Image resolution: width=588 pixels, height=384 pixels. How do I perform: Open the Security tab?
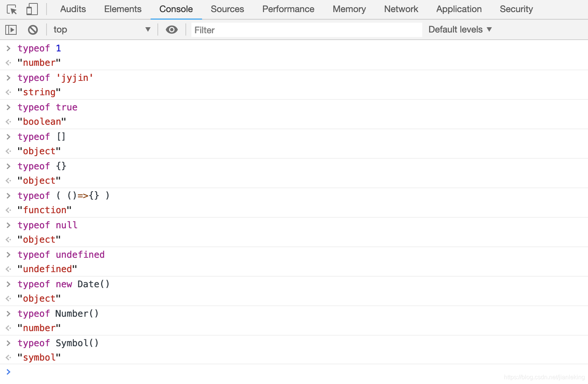pyautogui.click(x=516, y=9)
